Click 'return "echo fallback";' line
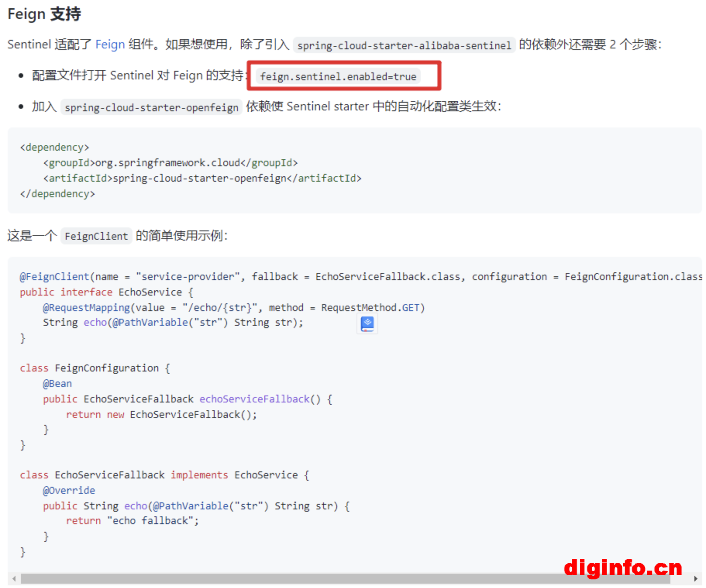The height and width of the screenshot is (588, 706). 133,521
